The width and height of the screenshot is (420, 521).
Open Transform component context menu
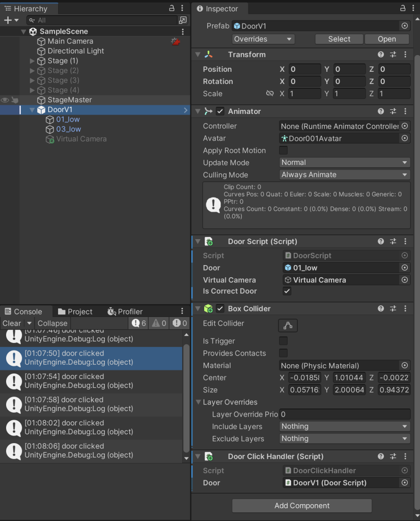[x=405, y=54]
